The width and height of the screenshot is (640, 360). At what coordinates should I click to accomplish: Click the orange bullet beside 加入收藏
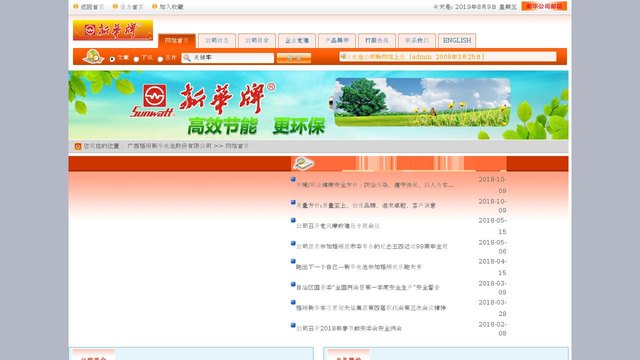tap(154, 7)
